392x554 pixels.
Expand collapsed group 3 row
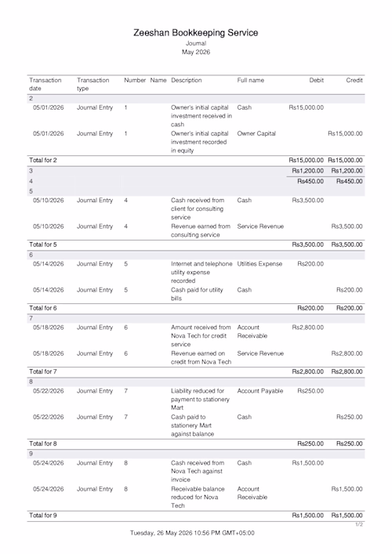click(x=196, y=171)
